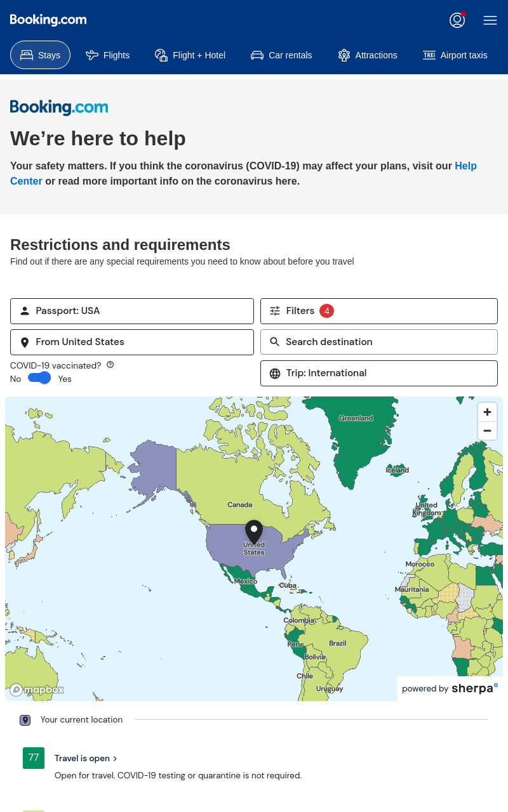Open the hamburger menu in header
508x812 pixels.
coord(490,20)
